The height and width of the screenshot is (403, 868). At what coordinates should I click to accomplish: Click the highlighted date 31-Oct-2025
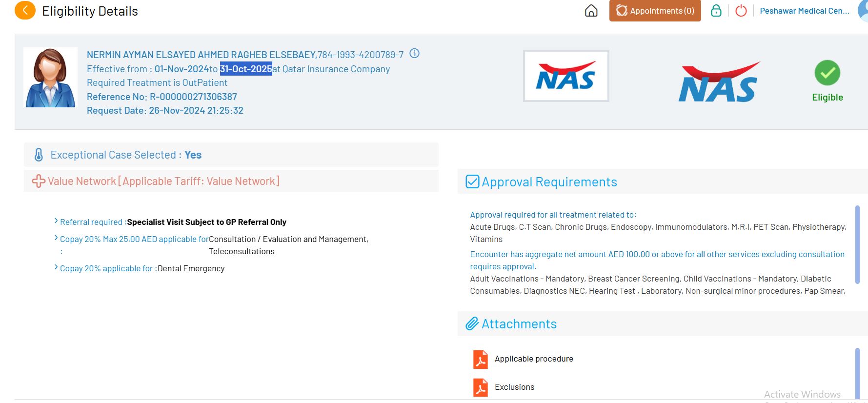246,69
